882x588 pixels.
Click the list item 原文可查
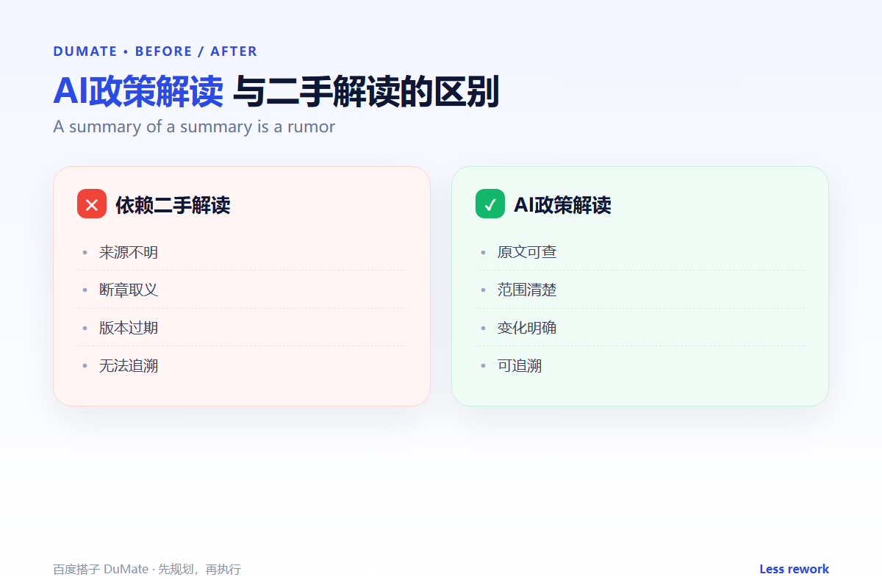[640, 252]
